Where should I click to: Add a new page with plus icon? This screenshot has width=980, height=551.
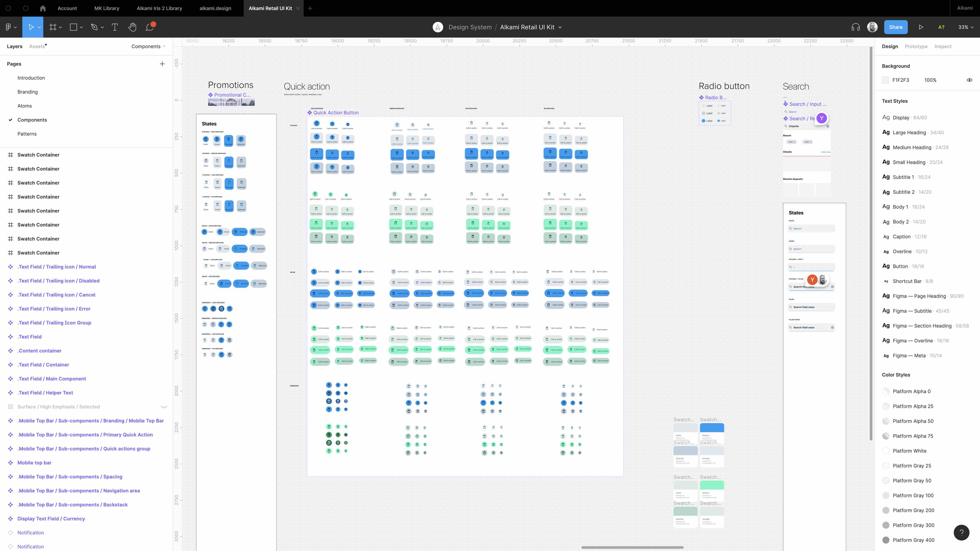point(162,64)
